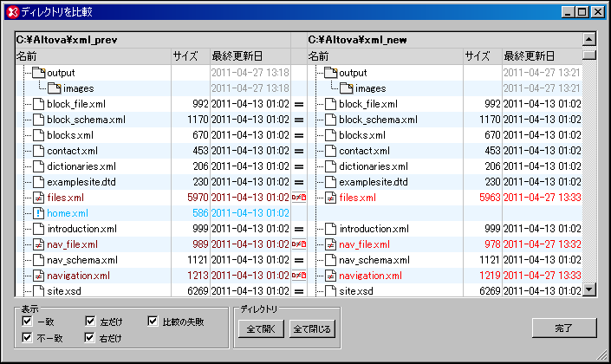The image size is (611, 364).
Task: Click the file icon of blocks.xml on right
Action: (x=331, y=135)
